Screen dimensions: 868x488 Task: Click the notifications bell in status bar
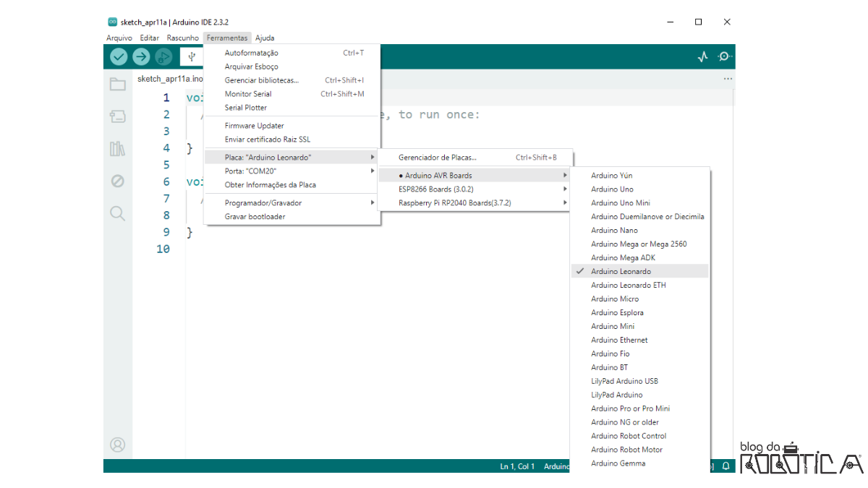[x=726, y=466]
